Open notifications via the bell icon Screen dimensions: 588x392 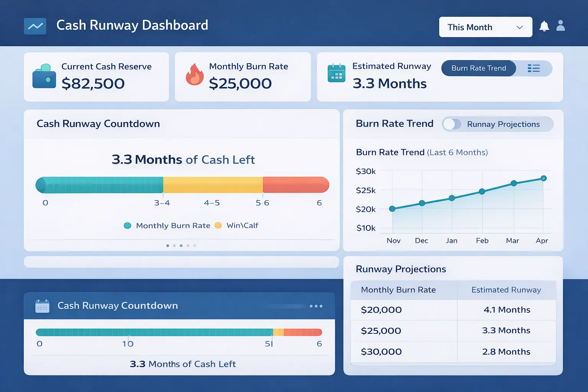tap(544, 26)
